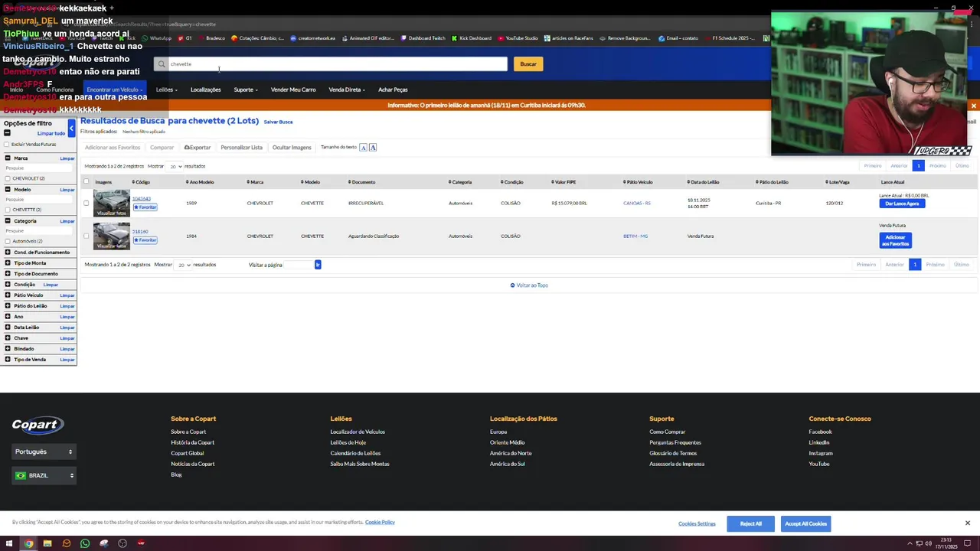This screenshot has height=551, width=980.
Task: Open the Português language dropdown
Action: (44, 452)
